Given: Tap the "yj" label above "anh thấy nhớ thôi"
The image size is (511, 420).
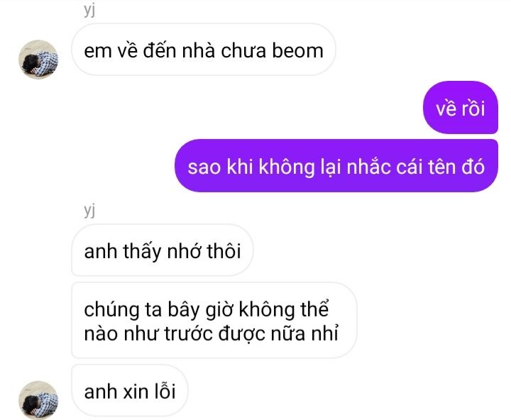Looking at the screenshot, I should coord(89,210).
